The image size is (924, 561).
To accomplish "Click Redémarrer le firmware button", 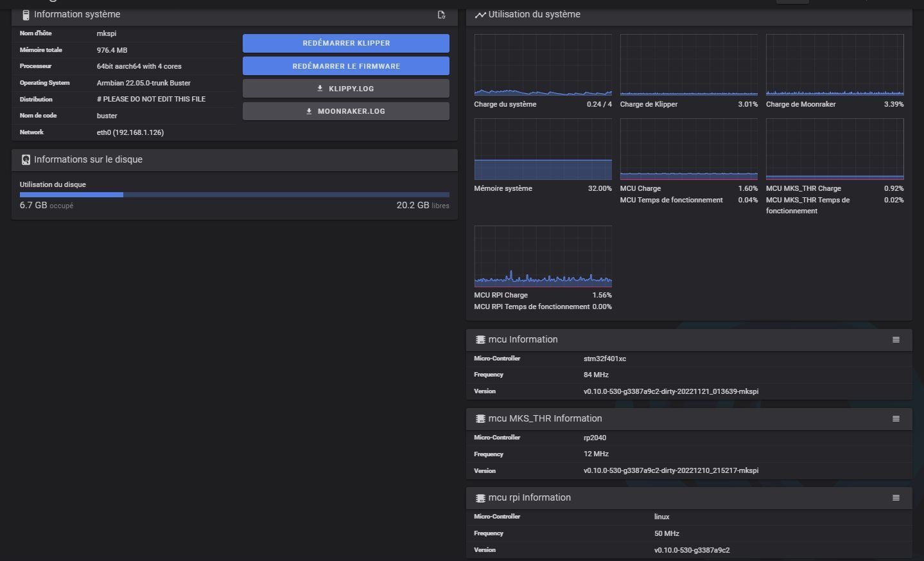I will coord(346,66).
